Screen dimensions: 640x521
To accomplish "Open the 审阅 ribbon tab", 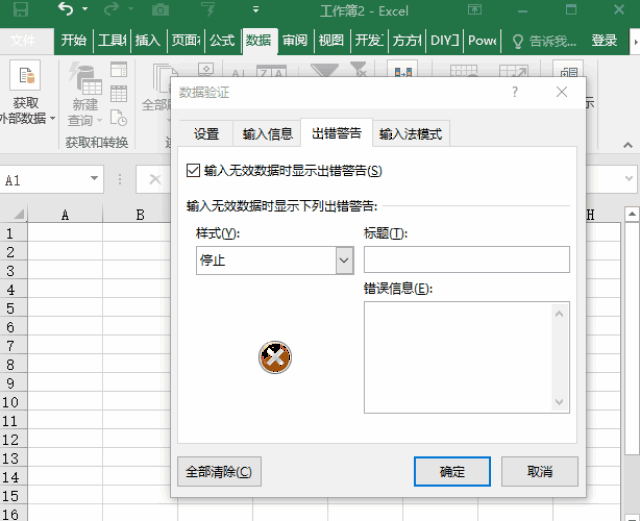I will 295,40.
